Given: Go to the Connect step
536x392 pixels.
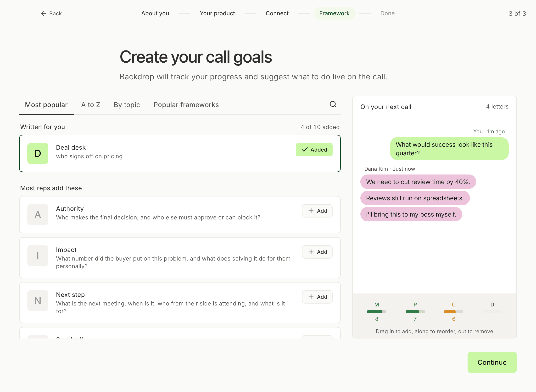Looking at the screenshot, I should click(277, 13).
